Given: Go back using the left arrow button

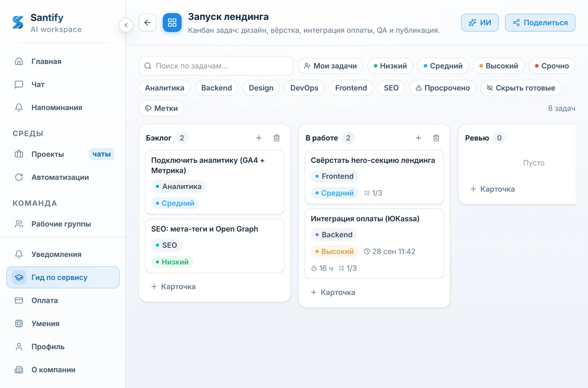Looking at the screenshot, I should pos(148,23).
